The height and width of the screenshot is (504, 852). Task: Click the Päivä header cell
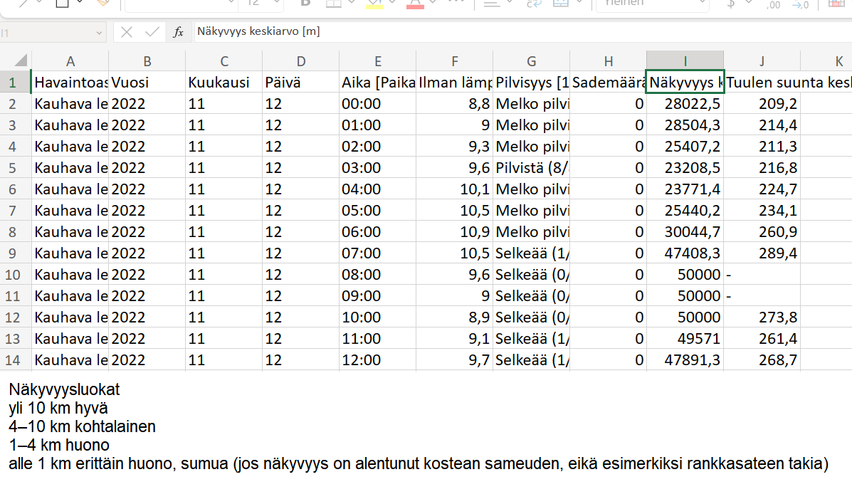pos(300,83)
